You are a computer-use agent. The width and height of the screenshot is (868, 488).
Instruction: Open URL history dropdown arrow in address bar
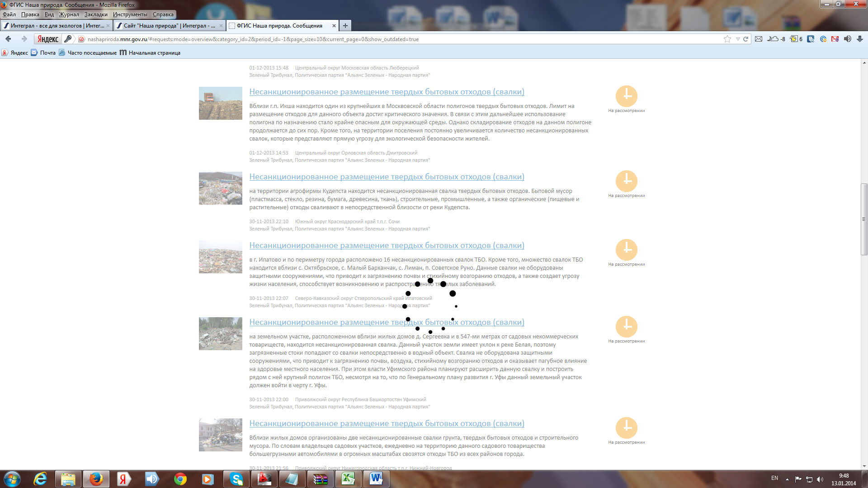pyautogui.click(x=738, y=39)
